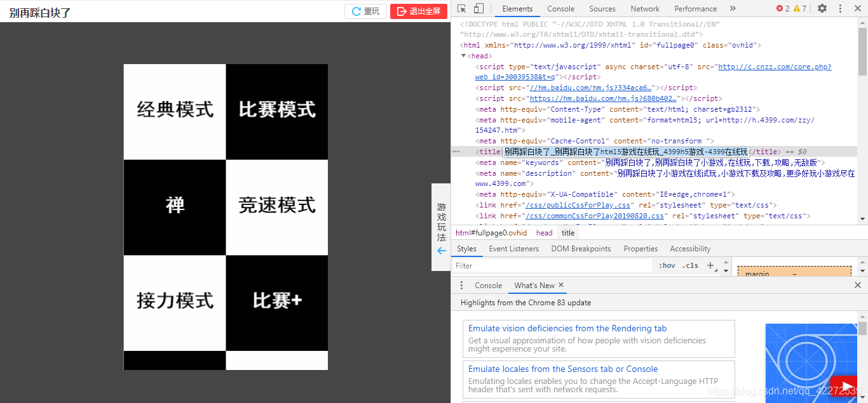
Task: Open the Performance tab
Action: point(696,9)
